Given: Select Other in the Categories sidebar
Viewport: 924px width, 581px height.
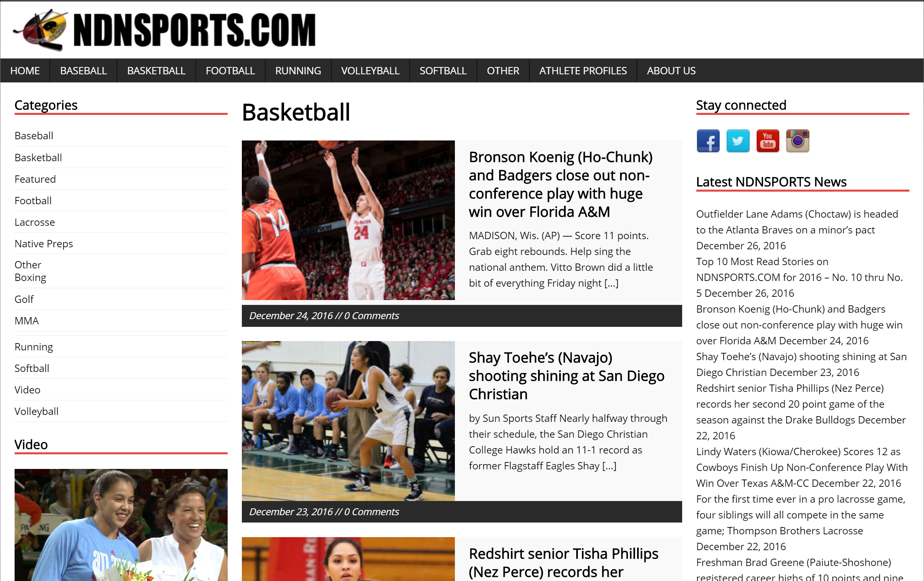Looking at the screenshot, I should 28,265.
